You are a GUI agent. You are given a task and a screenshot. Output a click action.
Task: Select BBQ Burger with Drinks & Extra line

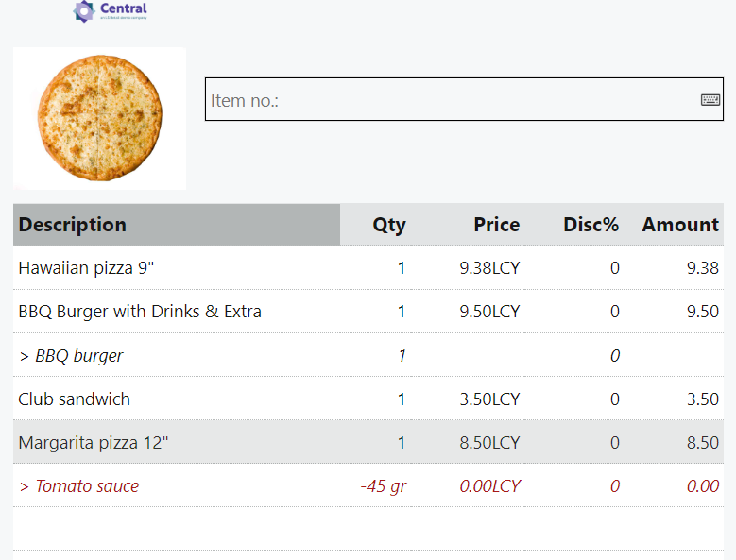(140, 312)
